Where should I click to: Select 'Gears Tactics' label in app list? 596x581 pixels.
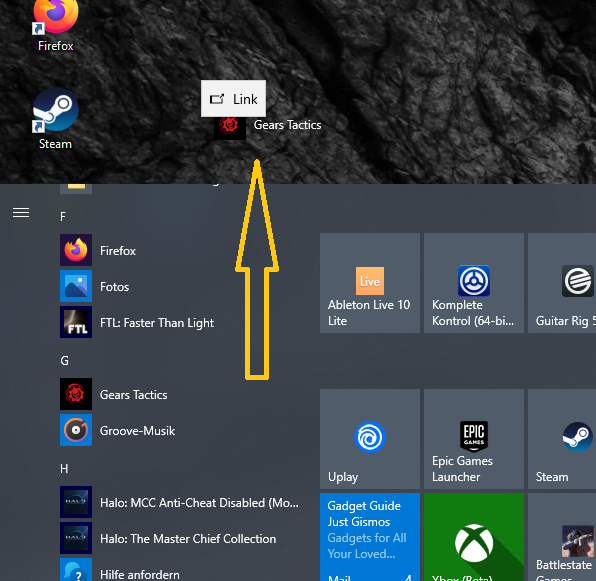pos(133,395)
